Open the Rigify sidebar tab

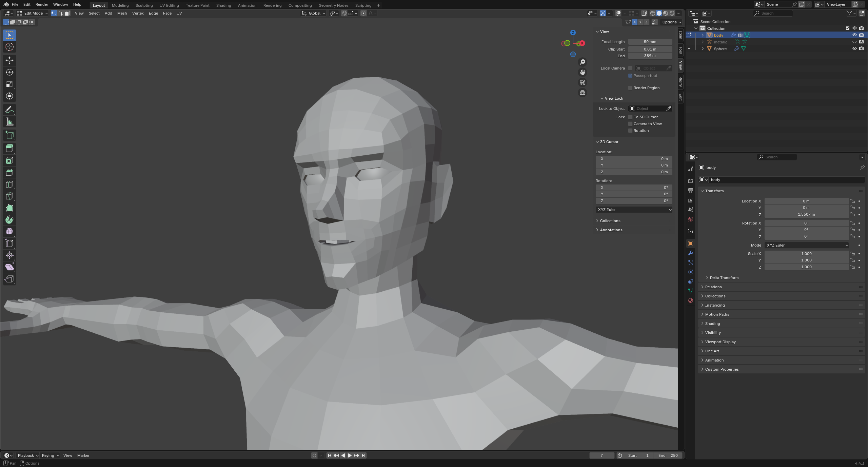(x=680, y=82)
